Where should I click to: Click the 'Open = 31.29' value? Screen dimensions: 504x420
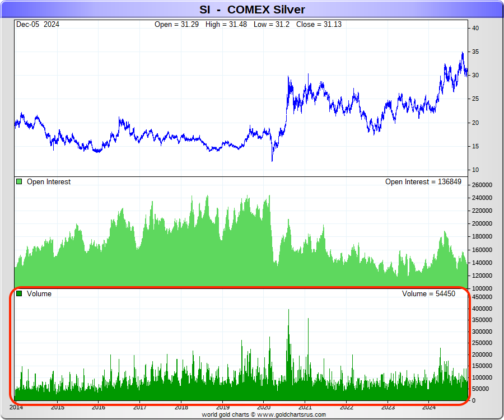(176, 25)
